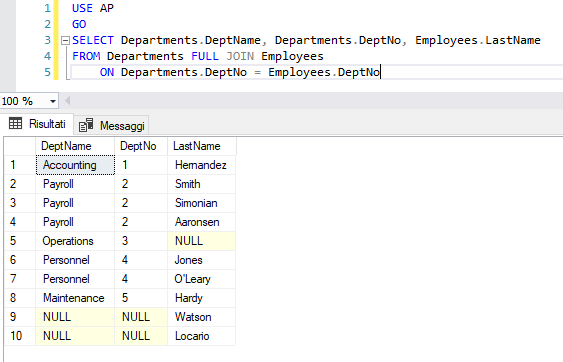Viewport: 563px width, 362px height.
Task: Click the ON keyword on line 5
Action: point(107,72)
